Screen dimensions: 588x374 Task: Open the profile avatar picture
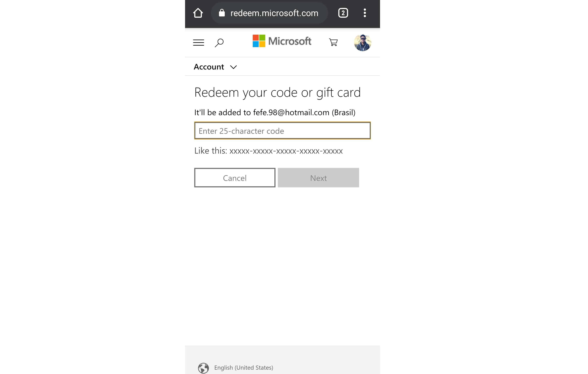tap(363, 43)
